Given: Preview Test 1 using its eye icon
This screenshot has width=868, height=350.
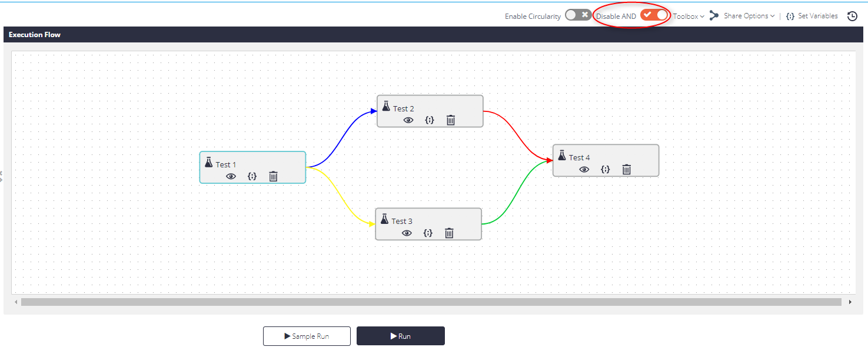Looking at the screenshot, I should click(x=231, y=176).
